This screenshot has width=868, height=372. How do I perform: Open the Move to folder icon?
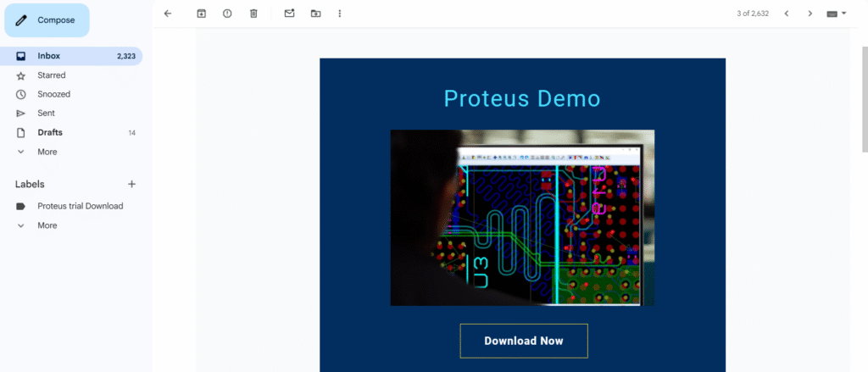(x=315, y=14)
